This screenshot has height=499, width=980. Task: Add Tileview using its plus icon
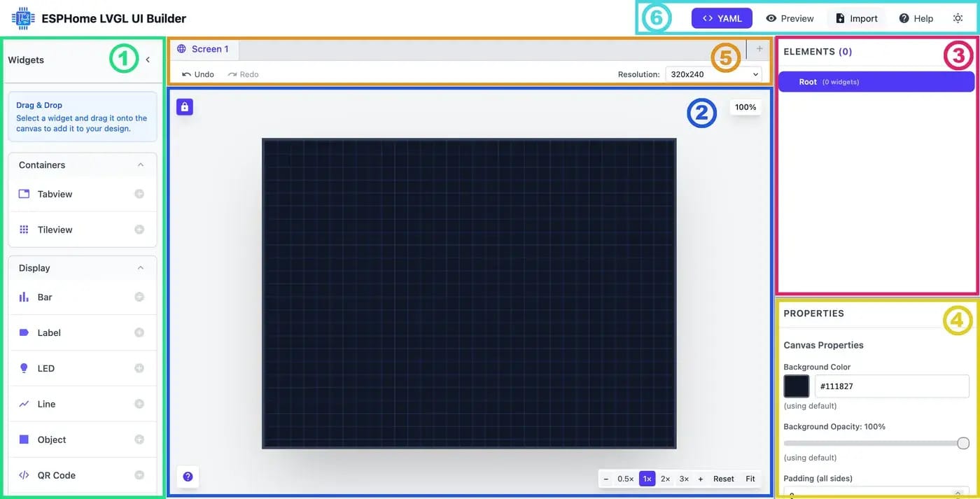point(139,230)
